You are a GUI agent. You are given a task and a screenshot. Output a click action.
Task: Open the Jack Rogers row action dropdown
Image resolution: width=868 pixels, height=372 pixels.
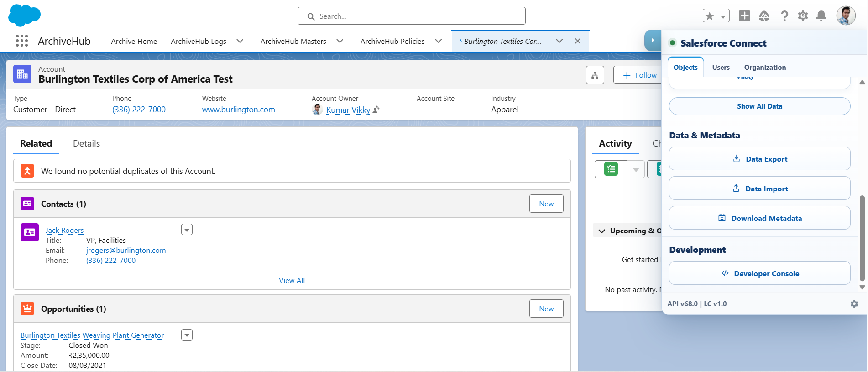pyautogui.click(x=187, y=230)
